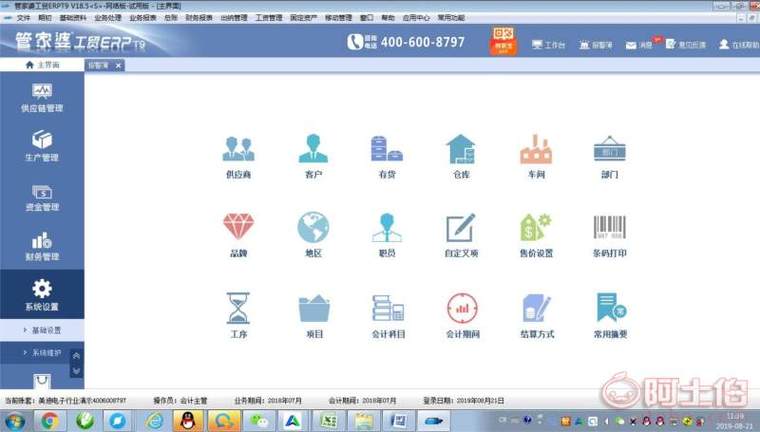Screen dimensions: 760x432
Task: Open the 财务报表 menu
Action: 199,17
